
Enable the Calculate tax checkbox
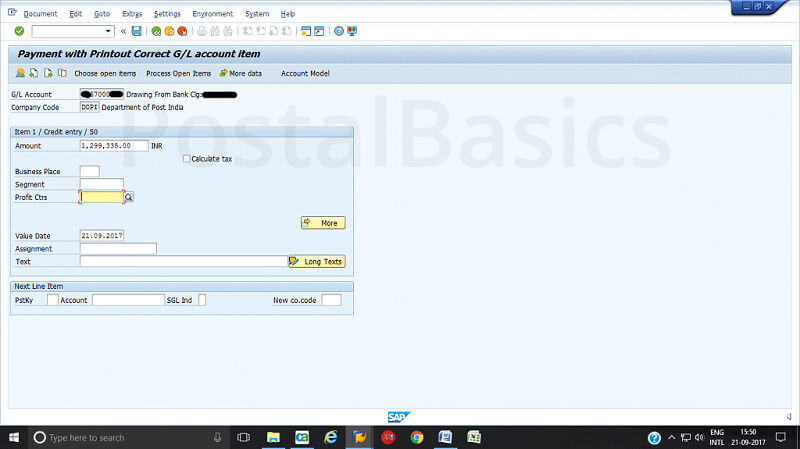click(x=187, y=158)
